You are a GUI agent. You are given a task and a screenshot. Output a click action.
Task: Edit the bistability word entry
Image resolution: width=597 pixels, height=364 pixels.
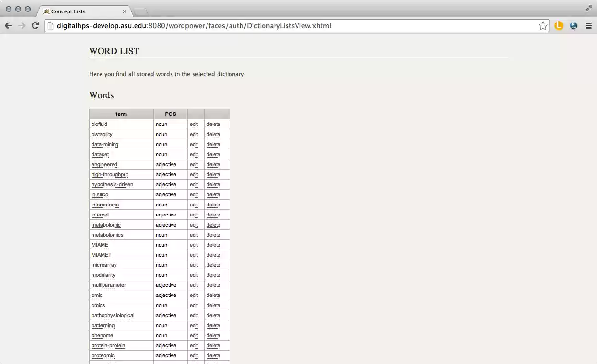tap(194, 134)
